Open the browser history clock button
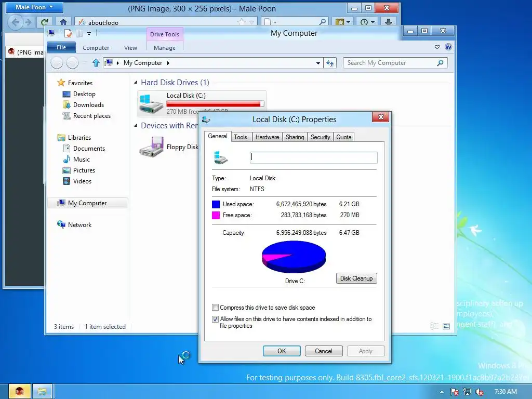Viewport: 532px width, 399px height. coord(367,22)
